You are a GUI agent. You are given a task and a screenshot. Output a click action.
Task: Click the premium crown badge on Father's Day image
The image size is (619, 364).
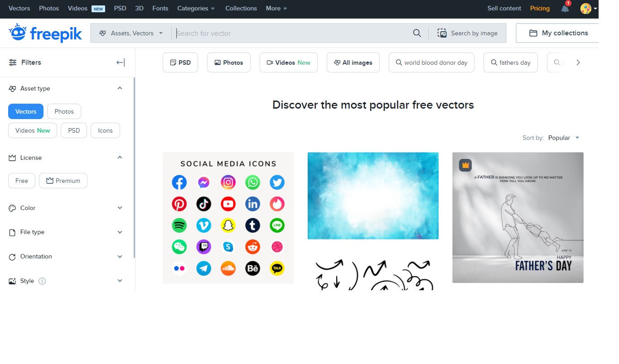pyautogui.click(x=465, y=165)
